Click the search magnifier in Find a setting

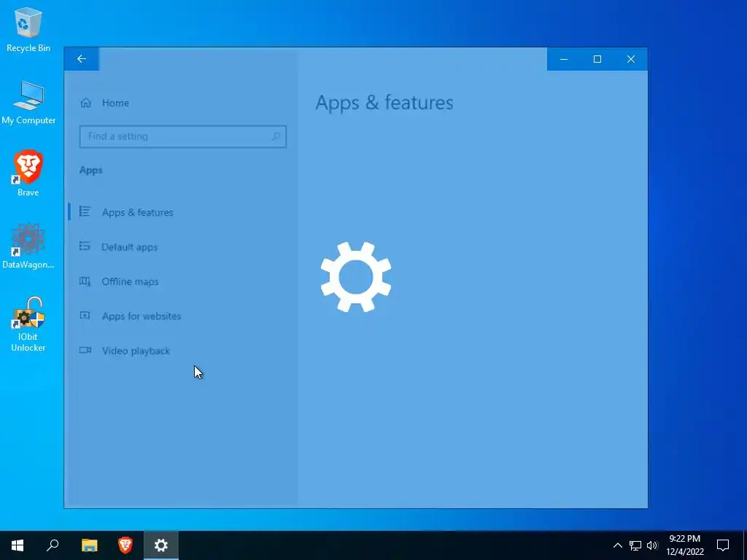click(276, 136)
